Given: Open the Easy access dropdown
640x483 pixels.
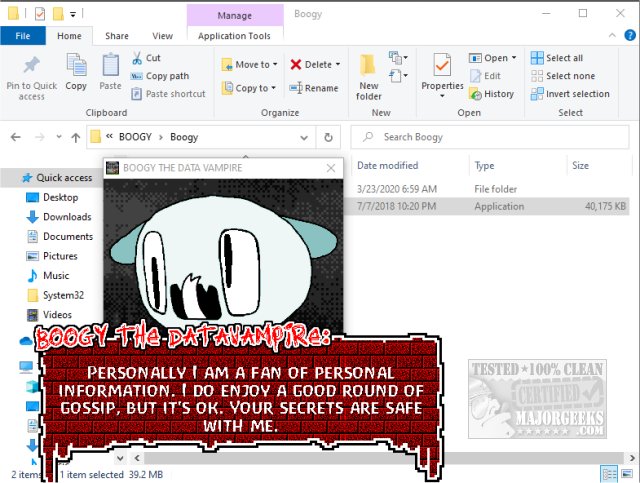Looking at the screenshot, I should tap(398, 76).
